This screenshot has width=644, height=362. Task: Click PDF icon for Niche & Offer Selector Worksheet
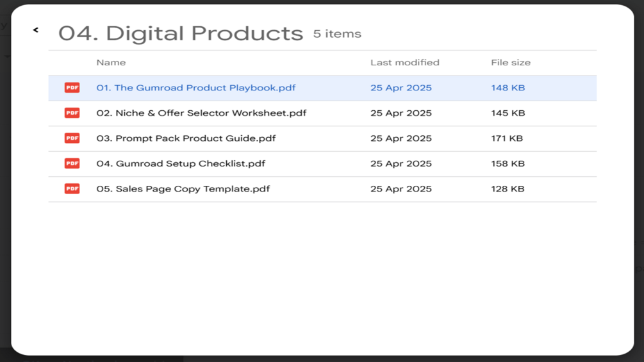click(x=72, y=113)
